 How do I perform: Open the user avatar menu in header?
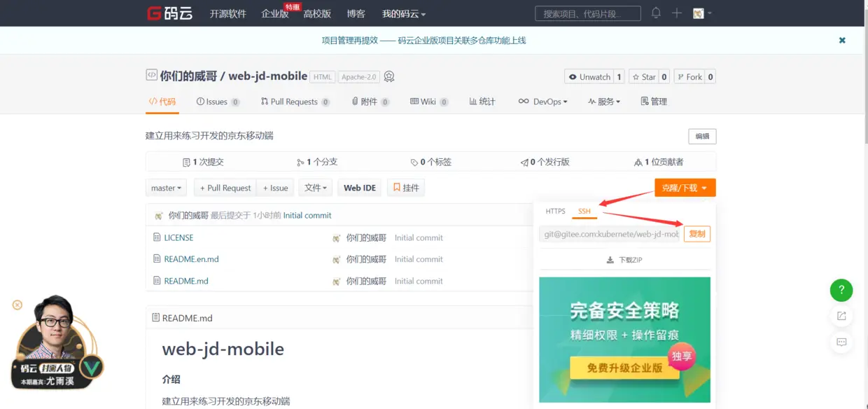pos(702,13)
